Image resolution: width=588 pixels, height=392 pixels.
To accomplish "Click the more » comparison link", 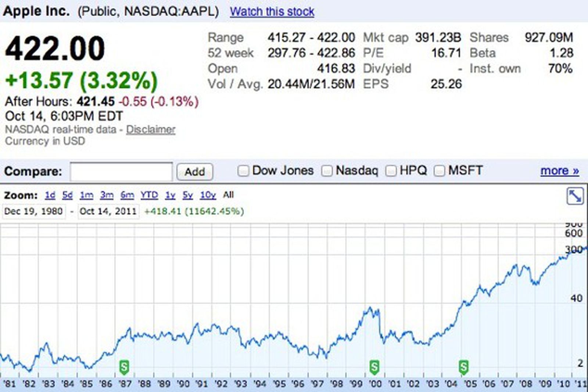I will (560, 170).
